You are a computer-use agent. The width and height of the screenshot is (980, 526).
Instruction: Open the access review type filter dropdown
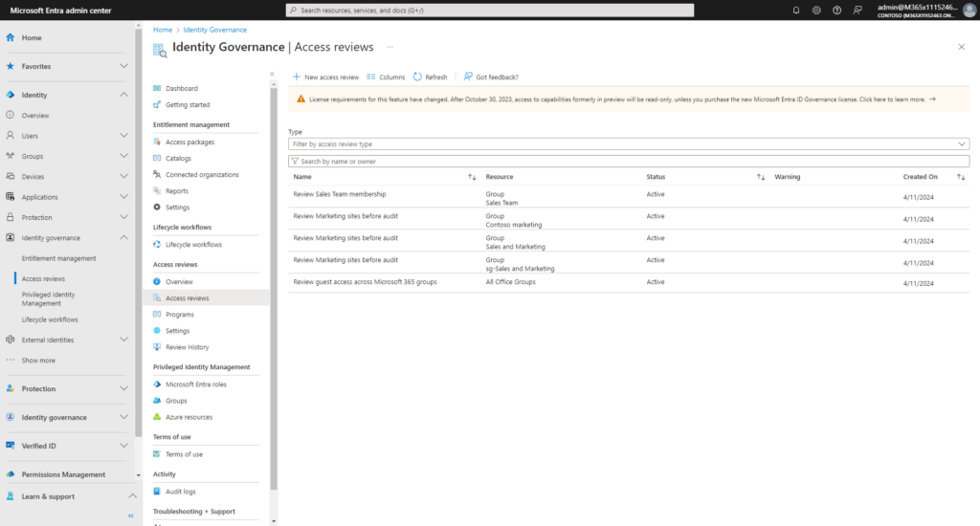(629, 144)
